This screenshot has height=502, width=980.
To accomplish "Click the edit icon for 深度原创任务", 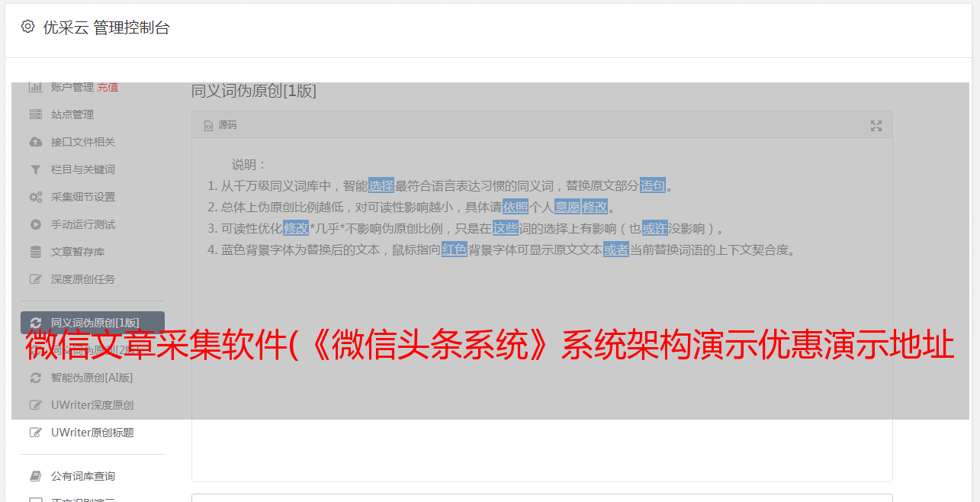I will (x=35, y=279).
